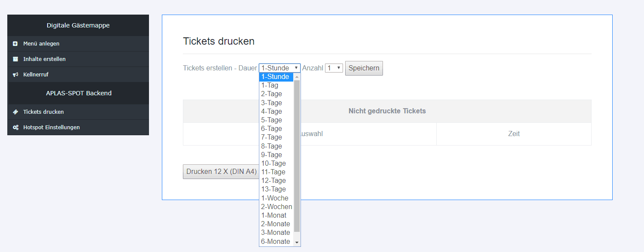Click the megaphone icon beside Kellnerruf
The image size is (644, 252).
pos(15,75)
